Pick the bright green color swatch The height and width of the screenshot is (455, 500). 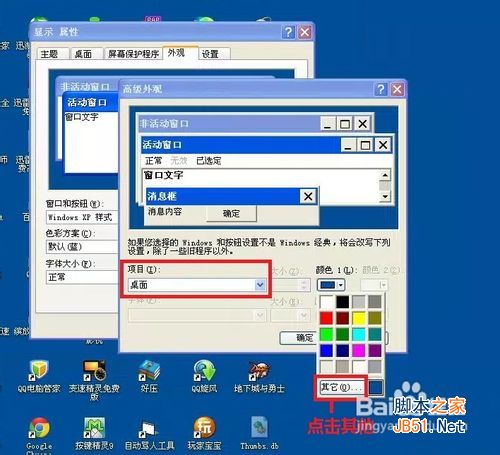326,334
